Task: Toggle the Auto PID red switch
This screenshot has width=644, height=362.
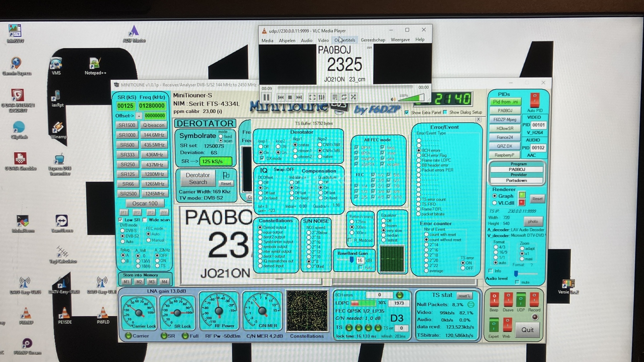Action: (x=535, y=100)
